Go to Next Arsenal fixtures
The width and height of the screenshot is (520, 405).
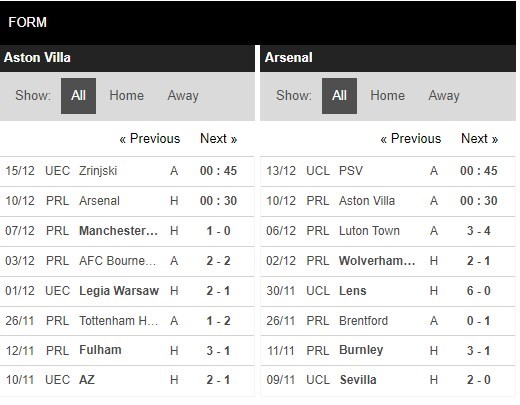tap(480, 138)
